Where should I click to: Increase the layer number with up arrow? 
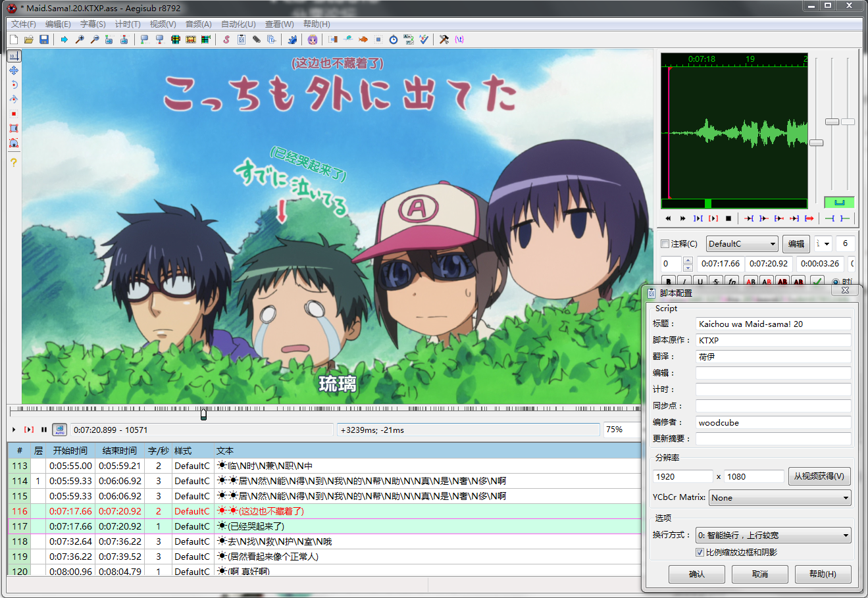click(688, 261)
